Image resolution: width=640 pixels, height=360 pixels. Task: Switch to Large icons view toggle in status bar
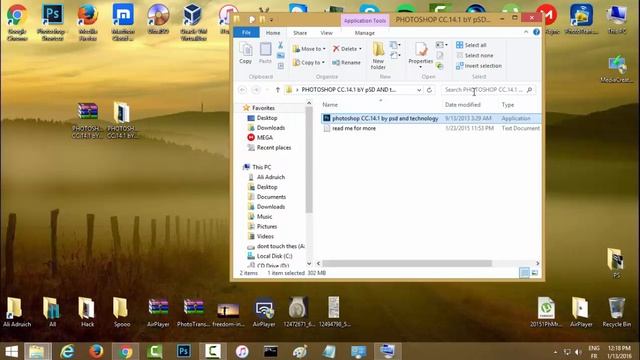click(x=535, y=273)
